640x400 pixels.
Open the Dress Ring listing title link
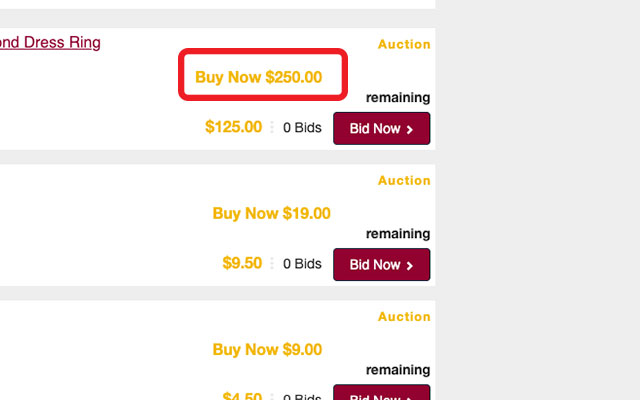[50, 43]
